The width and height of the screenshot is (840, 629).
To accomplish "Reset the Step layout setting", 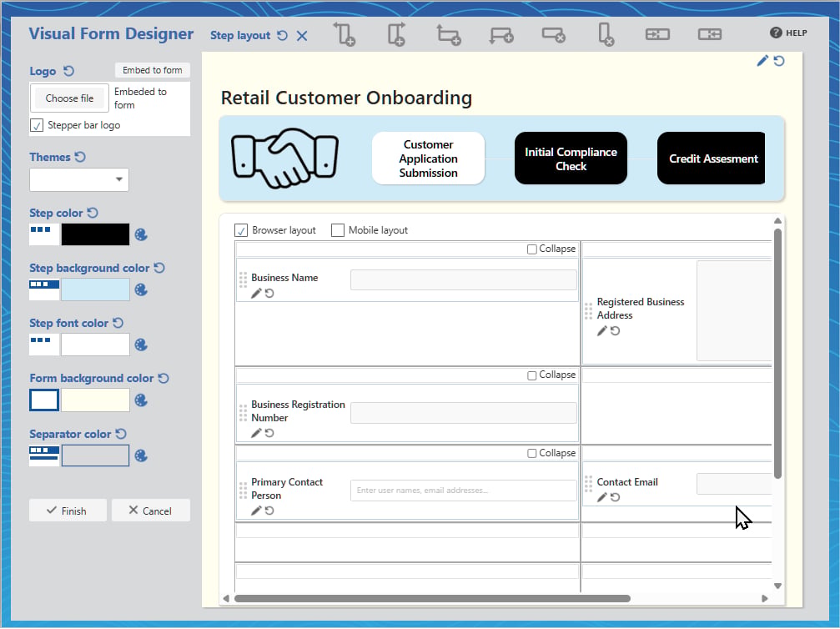I will (282, 35).
